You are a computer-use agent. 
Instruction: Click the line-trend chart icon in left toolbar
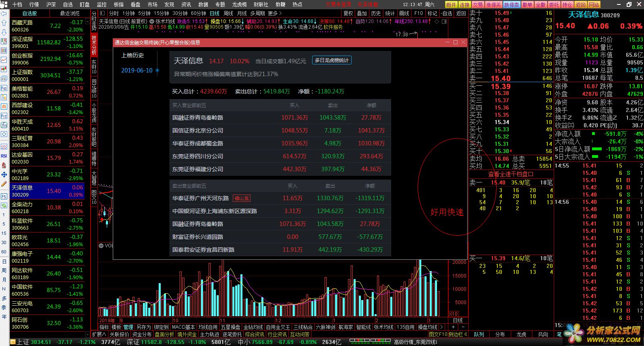[4, 60]
